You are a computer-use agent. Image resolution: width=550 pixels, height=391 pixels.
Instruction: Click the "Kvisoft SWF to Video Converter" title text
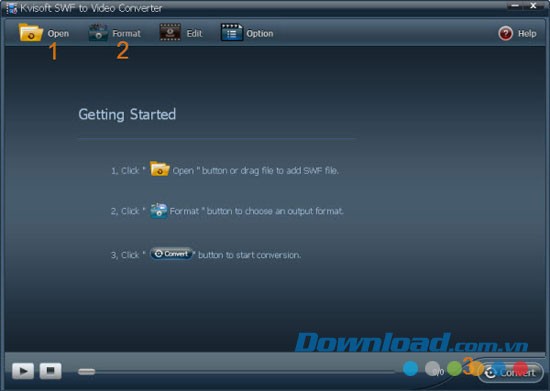91,8
